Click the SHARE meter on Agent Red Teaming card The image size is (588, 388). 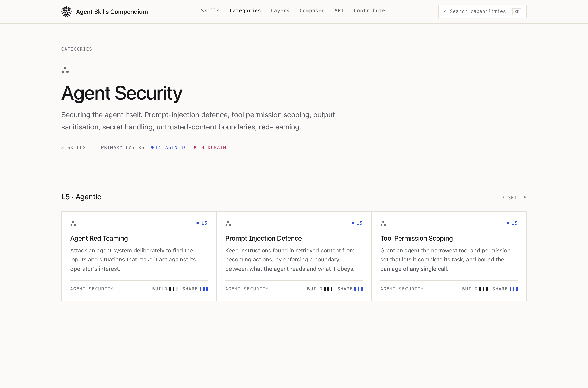coord(195,289)
